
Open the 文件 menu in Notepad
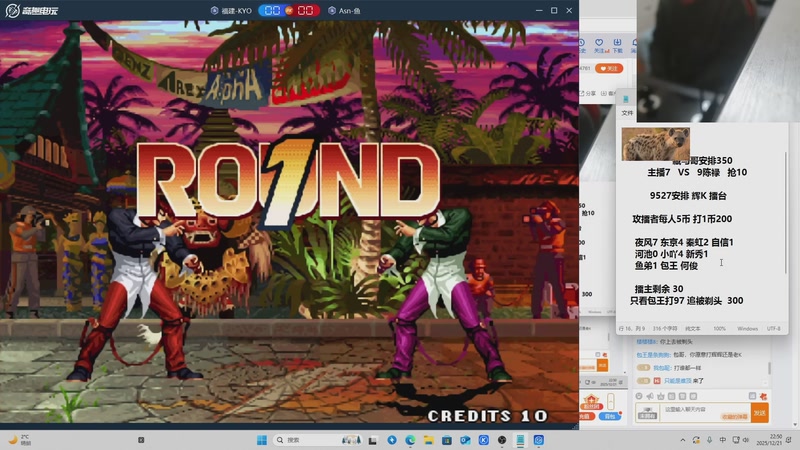[627, 113]
